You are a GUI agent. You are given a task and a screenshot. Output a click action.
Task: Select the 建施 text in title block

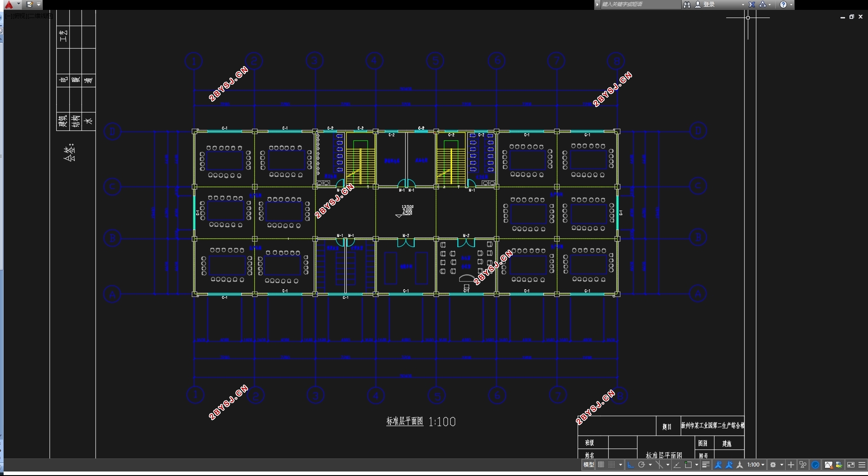click(727, 444)
